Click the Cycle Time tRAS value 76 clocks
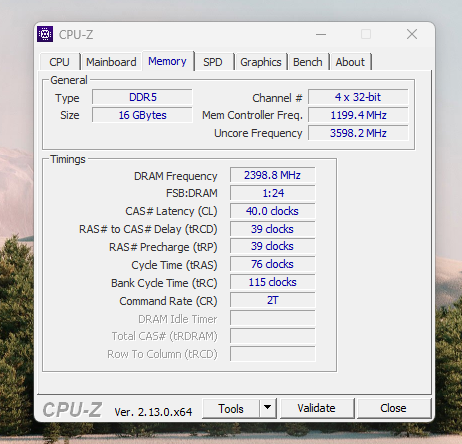This screenshot has width=462, height=444. (x=273, y=264)
